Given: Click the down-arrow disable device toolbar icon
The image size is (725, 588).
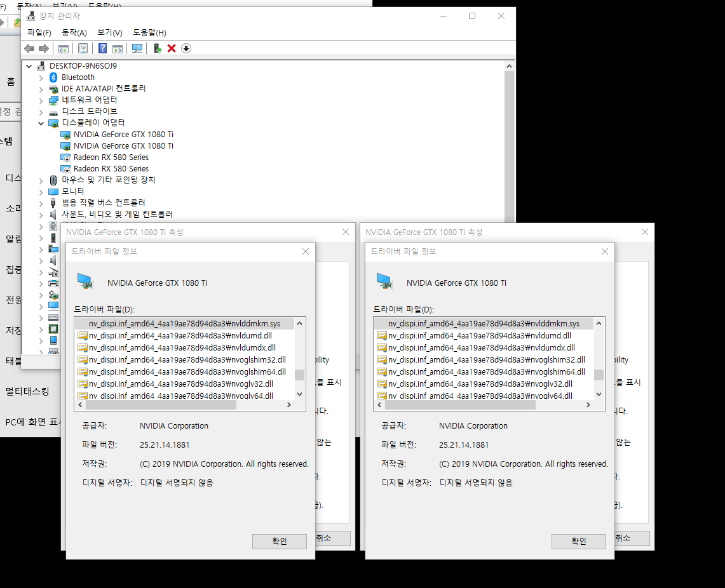Looking at the screenshot, I should 186,48.
